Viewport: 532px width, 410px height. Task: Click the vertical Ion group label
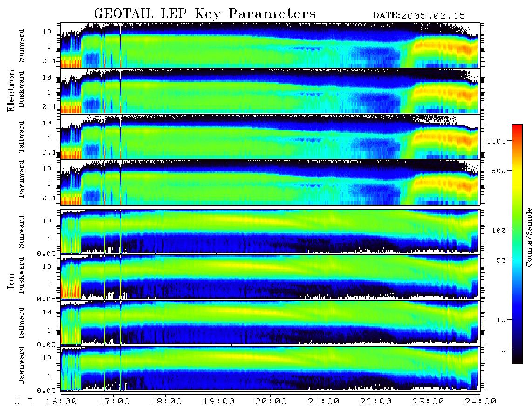11,280
